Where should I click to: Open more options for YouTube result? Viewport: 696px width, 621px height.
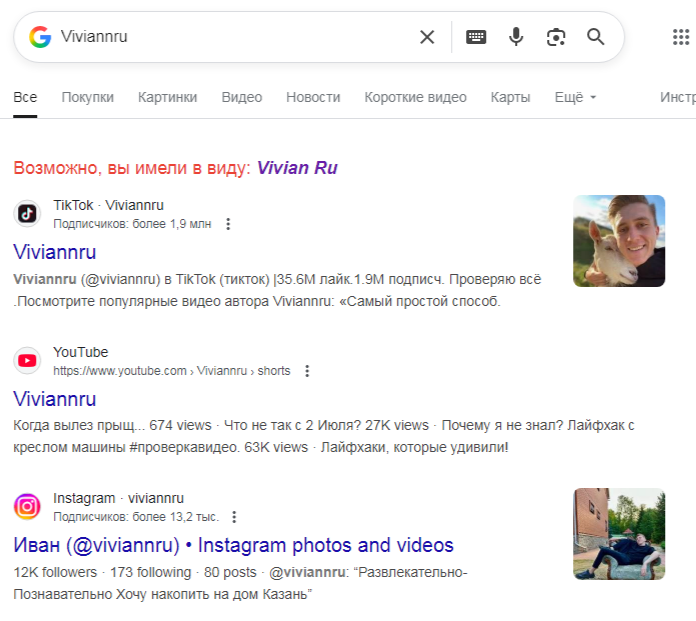tap(307, 371)
